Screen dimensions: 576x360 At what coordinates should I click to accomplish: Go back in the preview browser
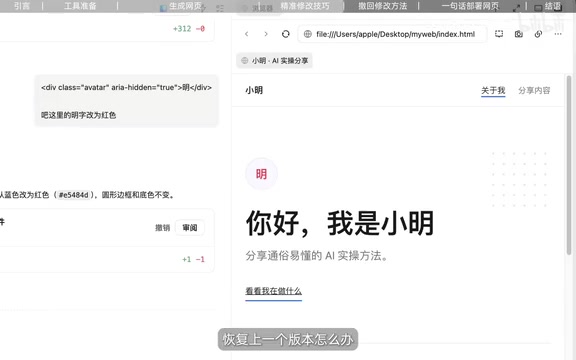(246, 34)
